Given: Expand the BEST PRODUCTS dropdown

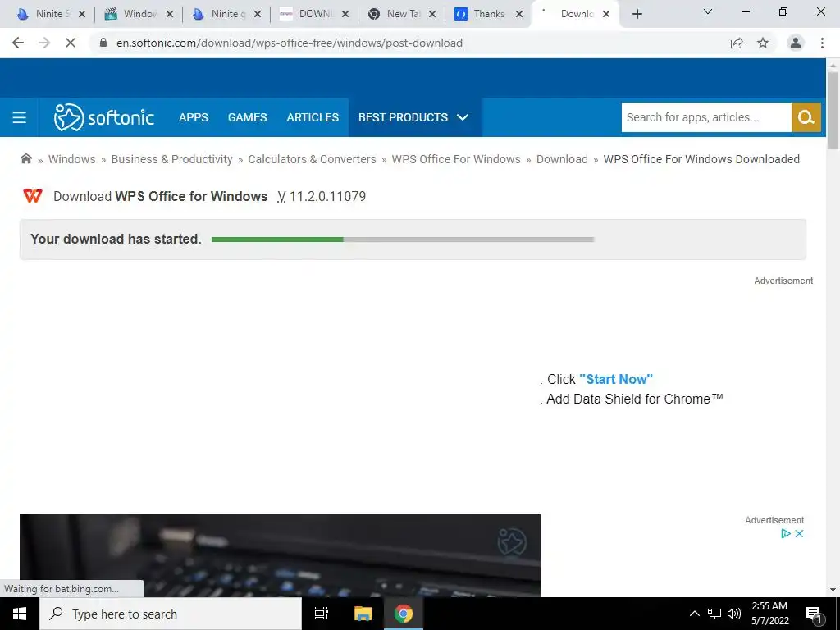Looking at the screenshot, I should [413, 117].
